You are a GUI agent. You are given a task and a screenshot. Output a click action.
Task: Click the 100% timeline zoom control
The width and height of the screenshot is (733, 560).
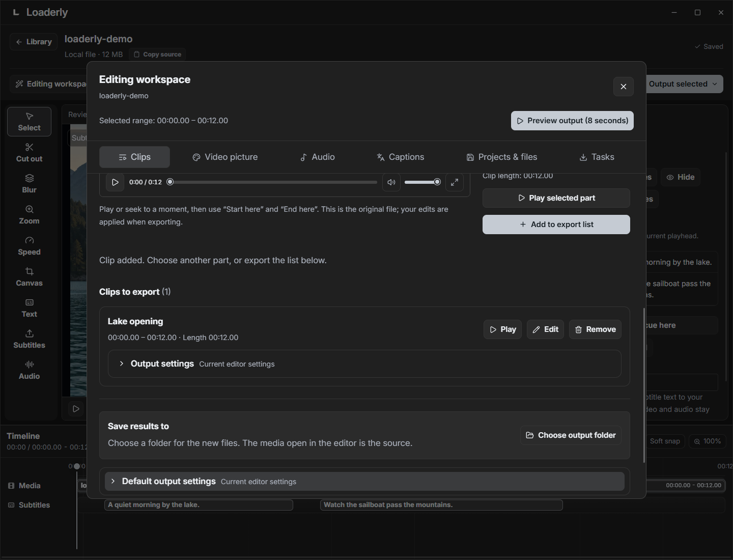[707, 441]
